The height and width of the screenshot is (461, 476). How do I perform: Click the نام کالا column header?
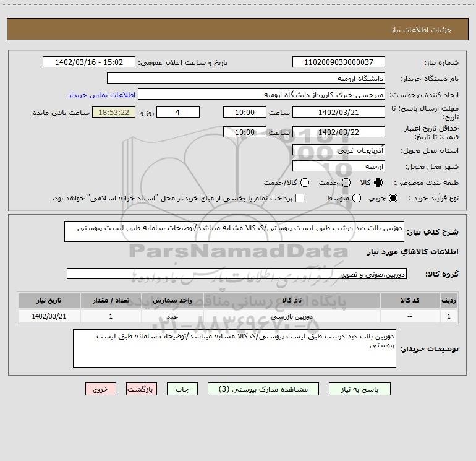click(x=292, y=300)
